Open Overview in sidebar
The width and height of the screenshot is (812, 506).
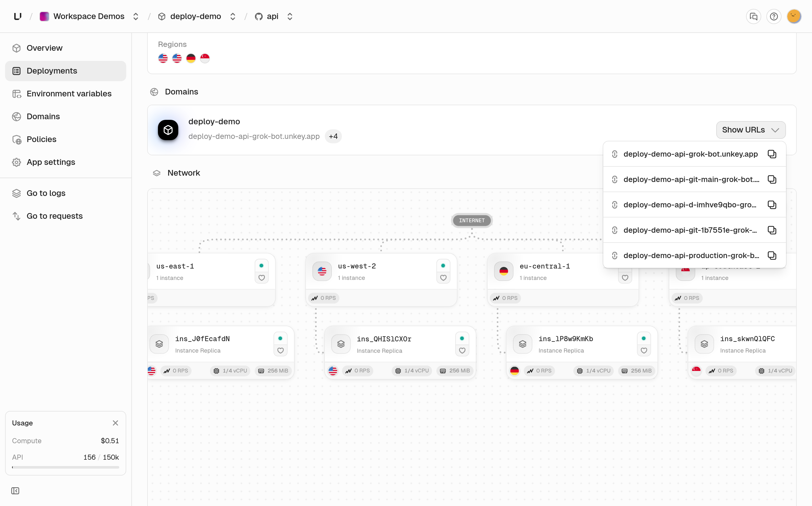(66, 48)
